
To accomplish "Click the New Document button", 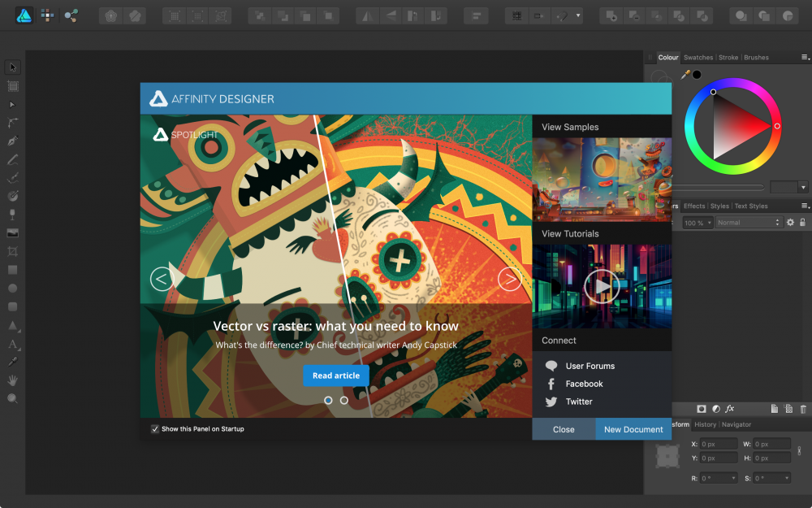I will pyautogui.click(x=633, y=428).
